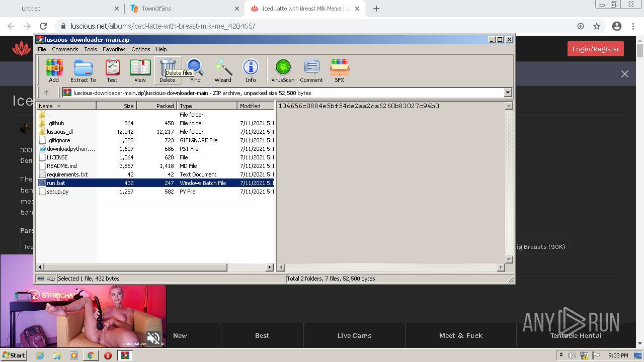Sort file list by Packed column
This screenshot has width=644, height=362.
point(156,106)
